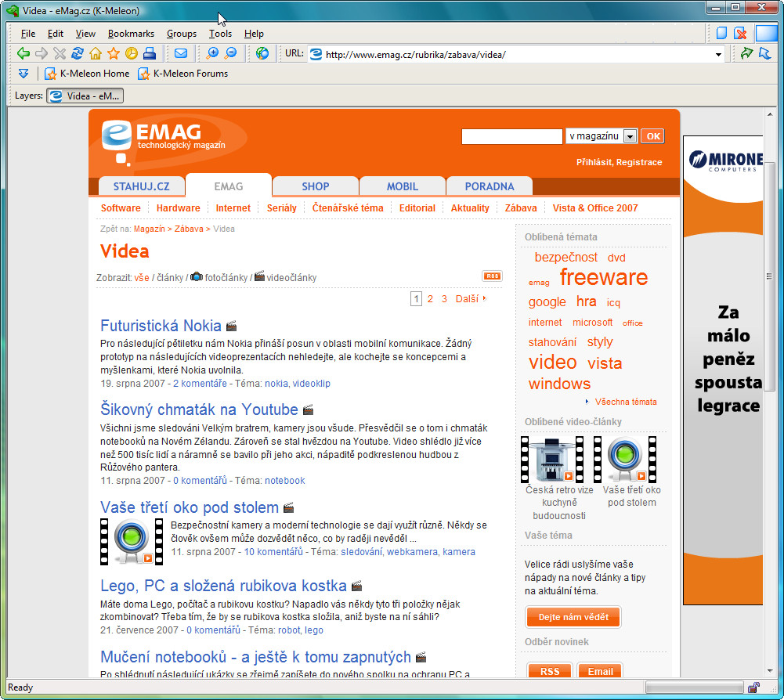Switch to the MOBIL tab

403,186
